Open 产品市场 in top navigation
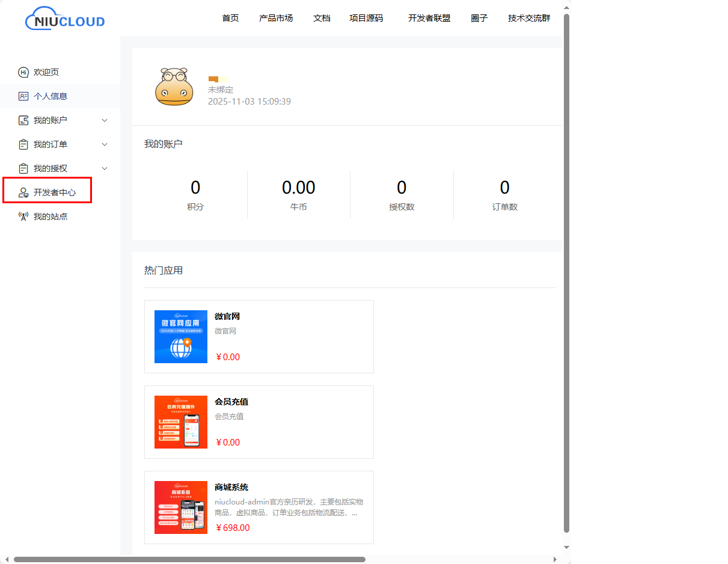 coord(276,18)
